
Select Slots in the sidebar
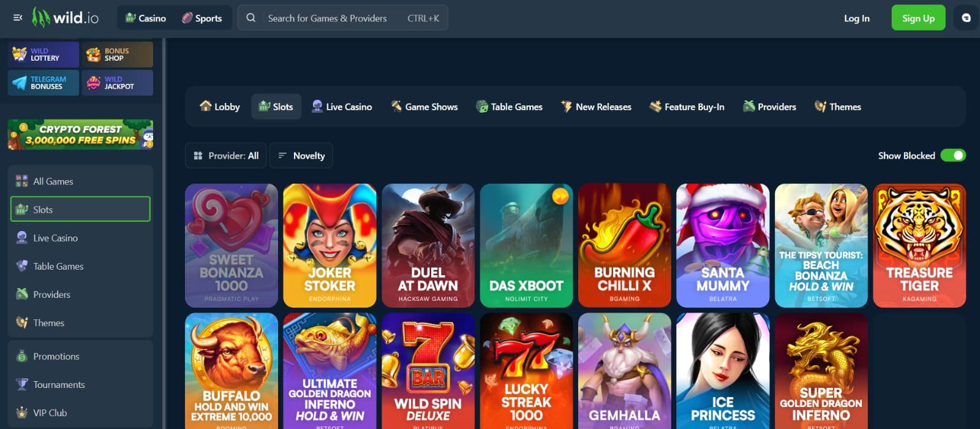coord(80,210)
